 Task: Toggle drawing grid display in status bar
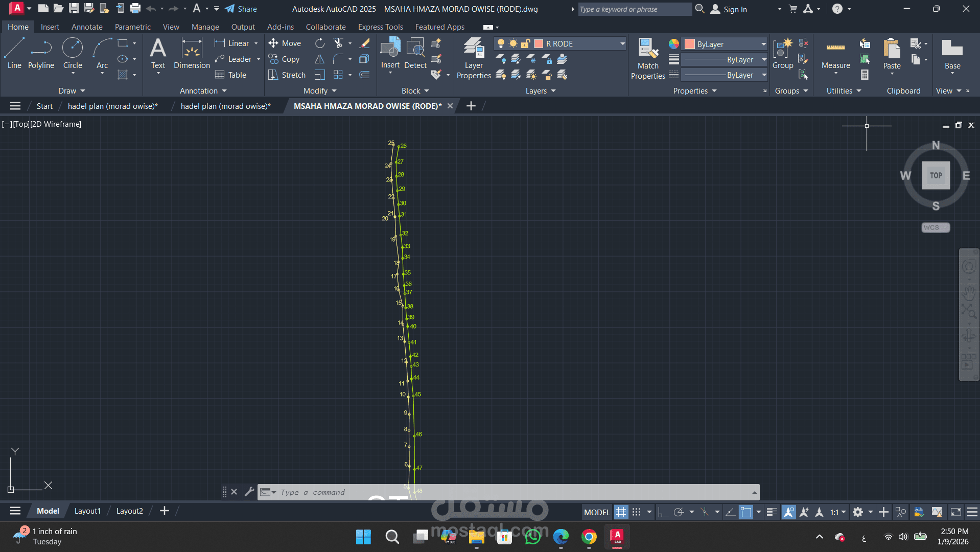pos(621,512)
